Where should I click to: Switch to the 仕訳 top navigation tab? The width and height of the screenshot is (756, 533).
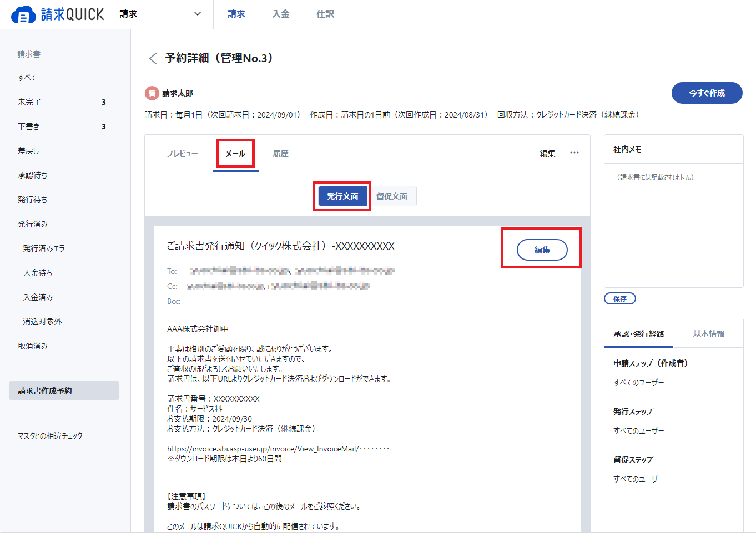tap(325, 14)
